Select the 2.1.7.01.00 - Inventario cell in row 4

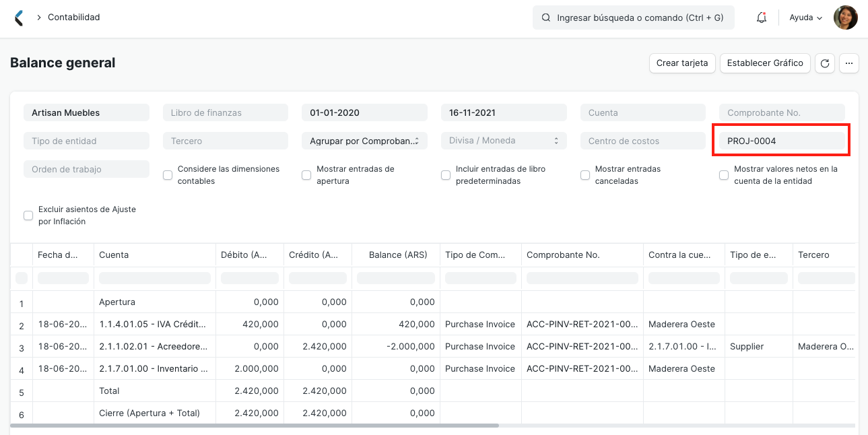coord(154,368)
